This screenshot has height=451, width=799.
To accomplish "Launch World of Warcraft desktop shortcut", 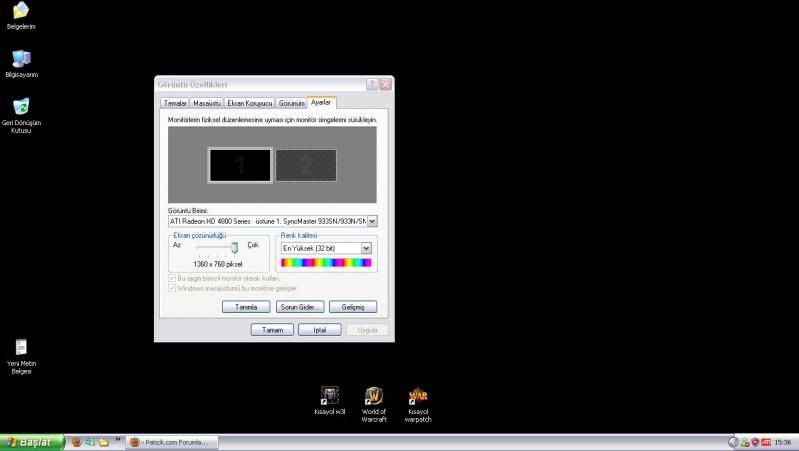I will (x=373, y=396).
